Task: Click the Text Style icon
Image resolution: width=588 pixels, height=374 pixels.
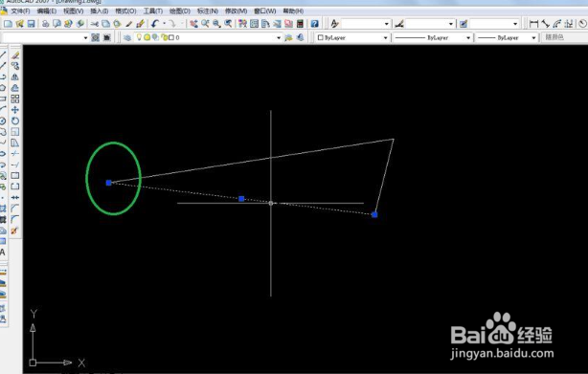Action: 334,24
